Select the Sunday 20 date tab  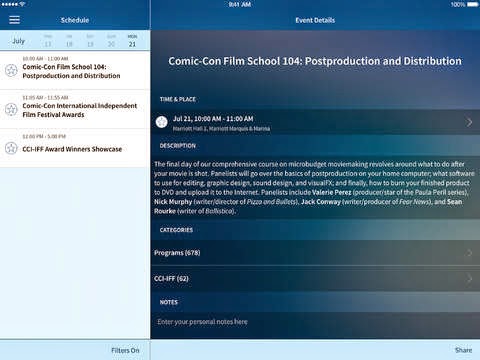point(111,41)
